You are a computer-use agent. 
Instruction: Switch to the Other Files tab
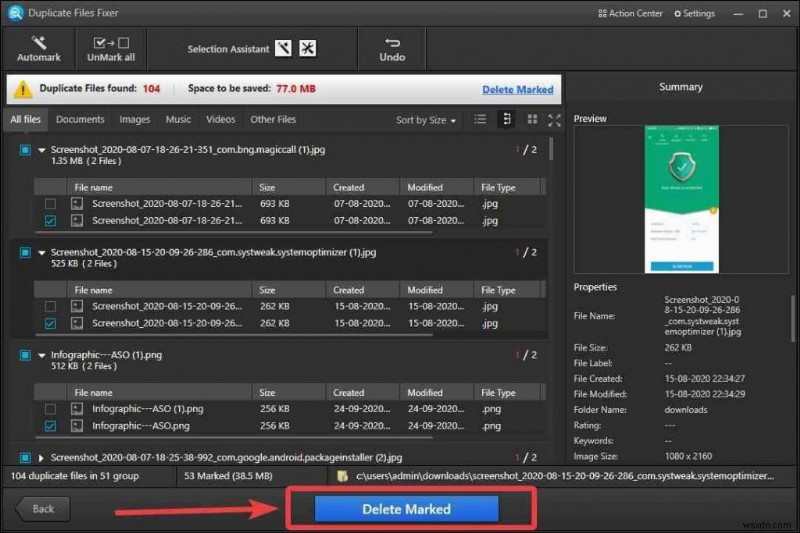click(x=273, y=119)
